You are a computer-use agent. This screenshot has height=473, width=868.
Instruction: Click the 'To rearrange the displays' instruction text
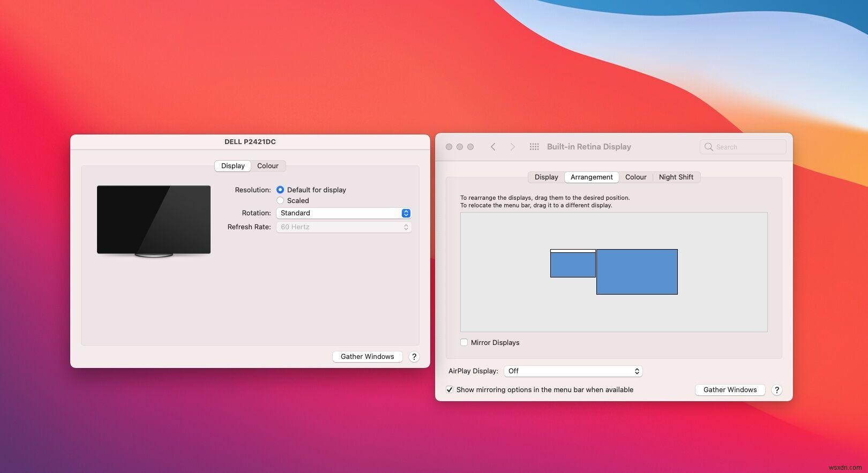coord(545,198)
